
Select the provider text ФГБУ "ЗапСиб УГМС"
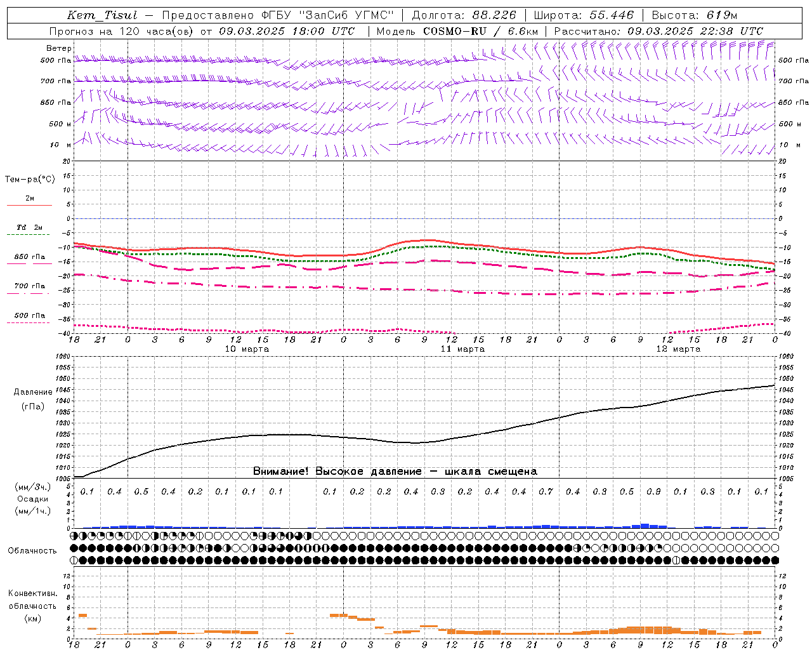(x=327, y=15)
